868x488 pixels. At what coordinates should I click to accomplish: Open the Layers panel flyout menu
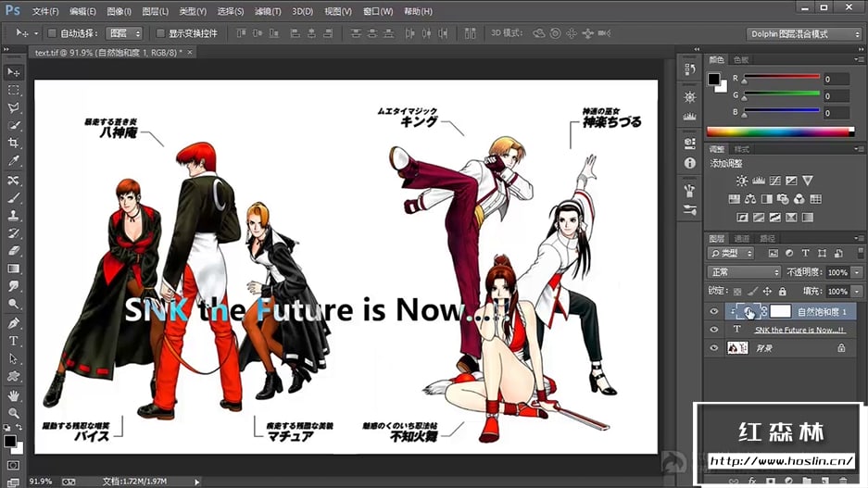click(x=859, y=238)
